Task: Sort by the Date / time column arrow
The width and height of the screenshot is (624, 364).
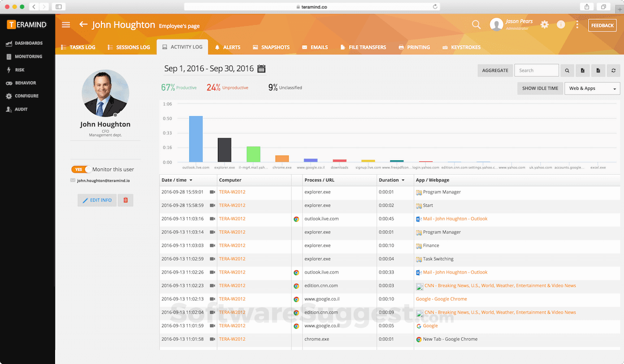Action: 191,180
